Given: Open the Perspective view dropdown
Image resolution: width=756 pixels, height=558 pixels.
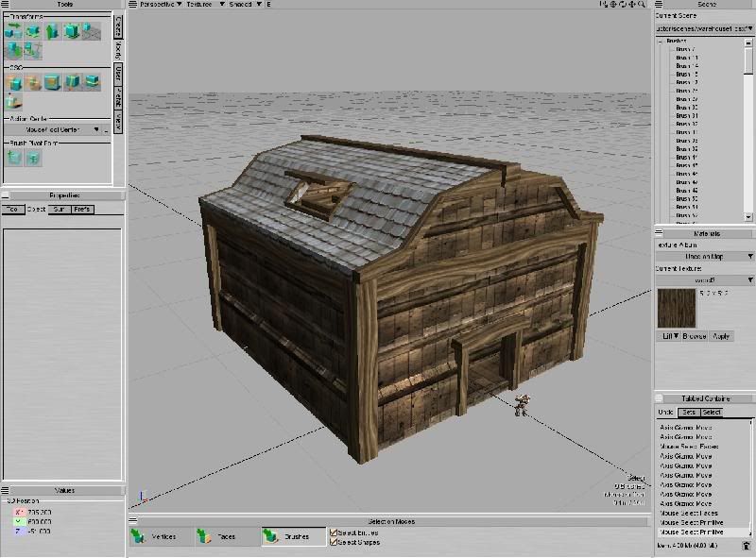Looking at the screenshot, I should pos(153,5).
